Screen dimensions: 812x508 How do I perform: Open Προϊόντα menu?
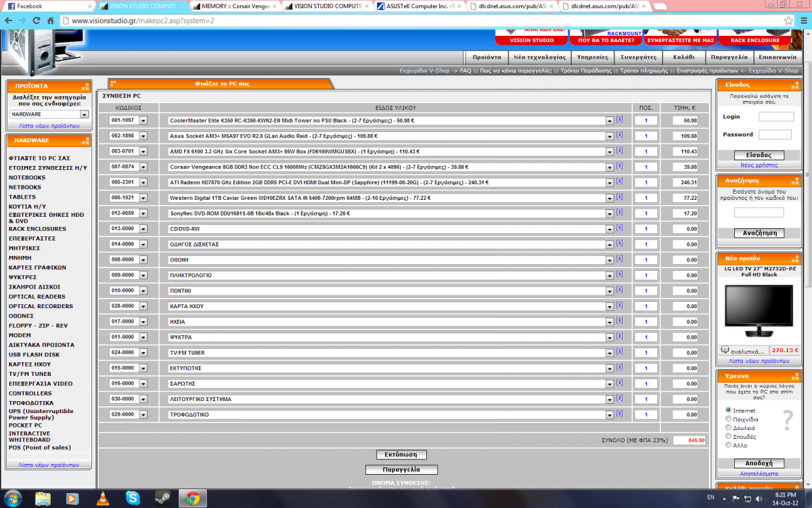pos(487,58)
